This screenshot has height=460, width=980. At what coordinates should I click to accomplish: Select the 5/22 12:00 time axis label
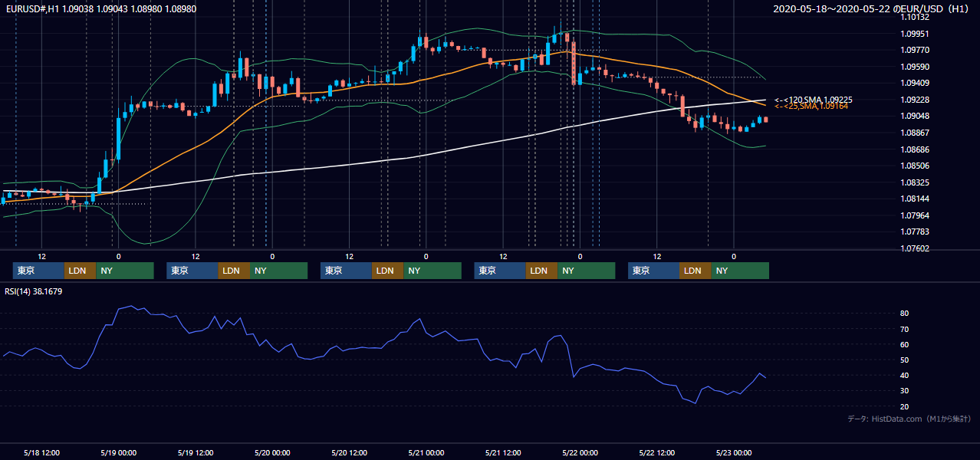click(656, 452)
